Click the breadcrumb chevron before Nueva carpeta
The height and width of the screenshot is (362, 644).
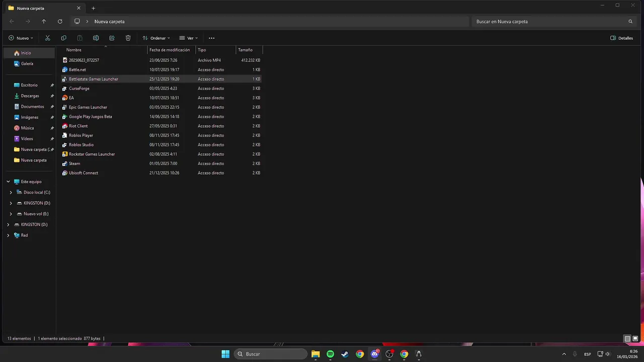coord(88,22)
